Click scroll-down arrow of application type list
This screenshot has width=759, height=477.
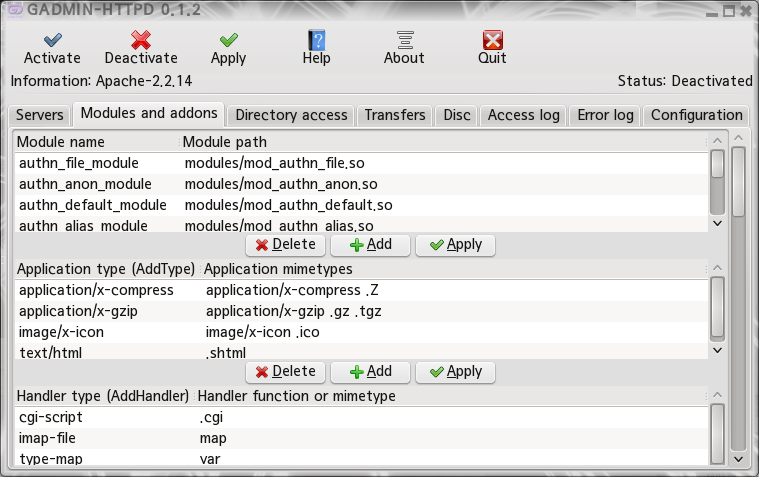coord(717,350)
